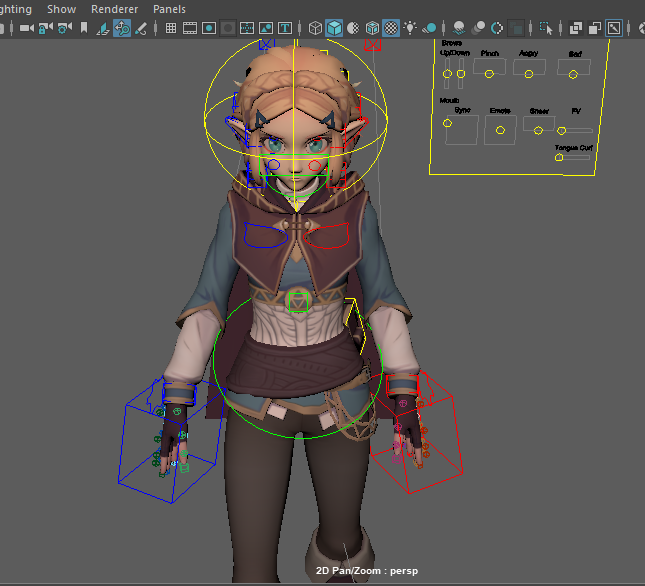Select the green square belt buckle control
The width and height of the screenshot is (645, 586).
tap(298, 302)
